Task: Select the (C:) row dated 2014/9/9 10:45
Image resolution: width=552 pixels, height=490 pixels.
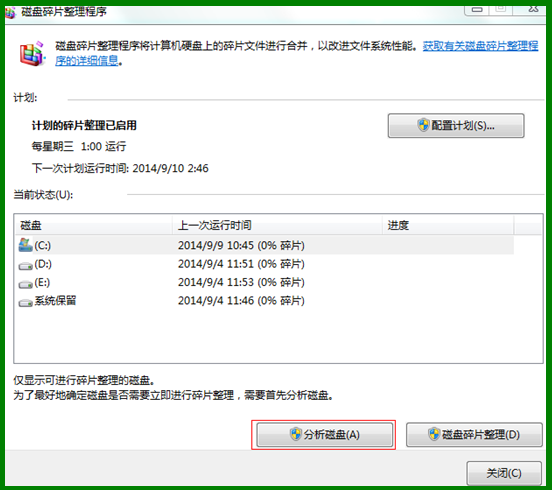Action: pyautogui.click(x=265, y=245)
